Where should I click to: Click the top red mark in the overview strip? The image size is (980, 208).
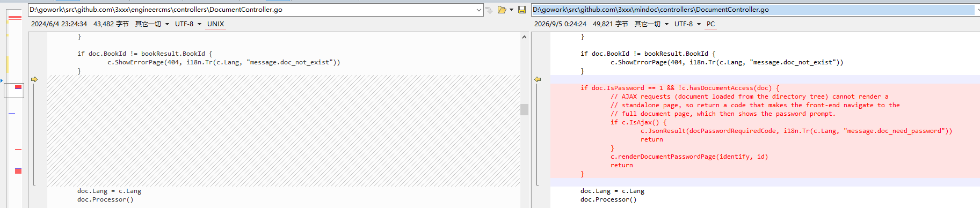point(15,18)
